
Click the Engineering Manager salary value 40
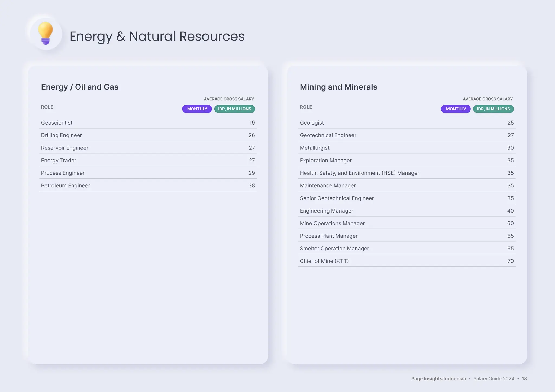[x=511, y=211]
